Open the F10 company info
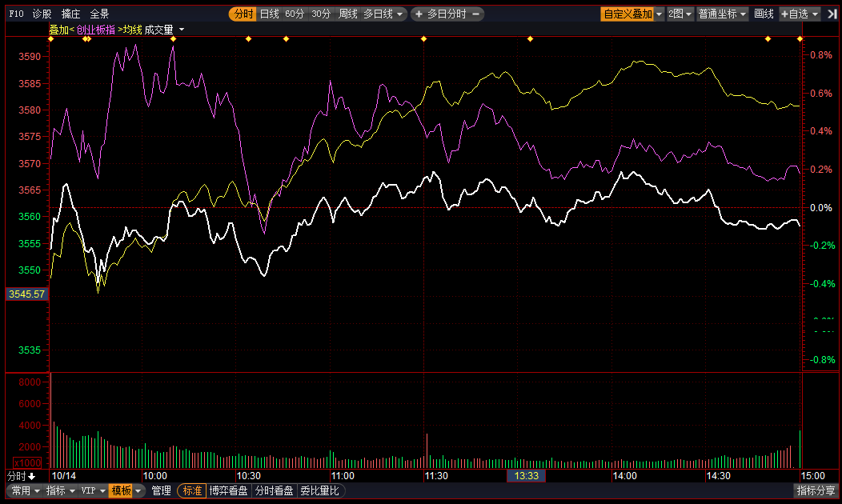 pyautogui.click(x=16, y=14)
